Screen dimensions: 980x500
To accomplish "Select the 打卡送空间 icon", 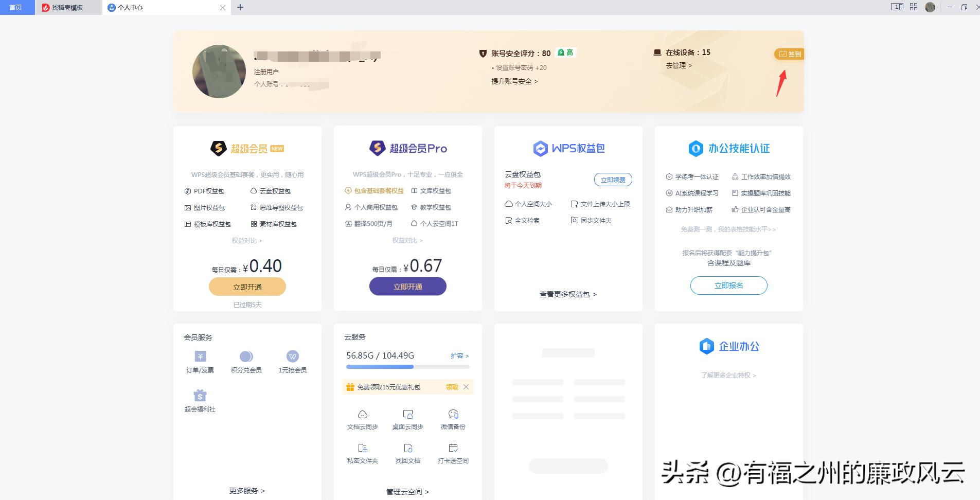I will [452, 452].
